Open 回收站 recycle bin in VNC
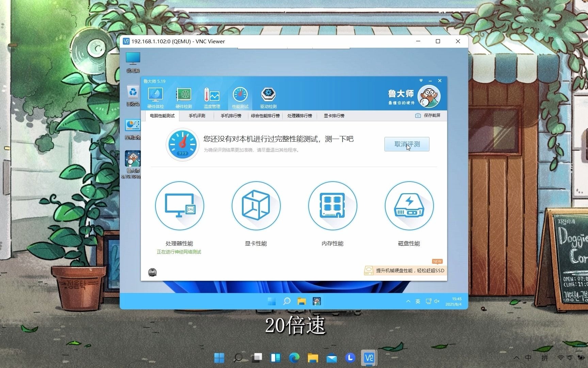The width and height of the screenshot is (588, 368). pos(133,96)
